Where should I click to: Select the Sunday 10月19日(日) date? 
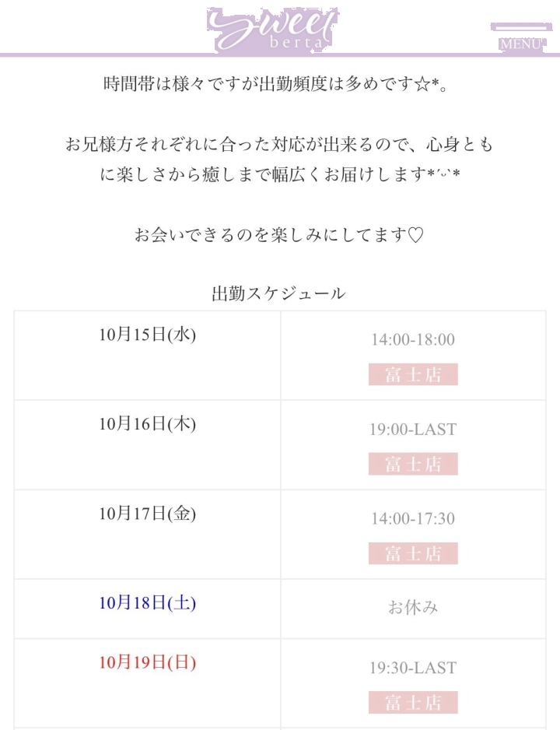point(147,663)
